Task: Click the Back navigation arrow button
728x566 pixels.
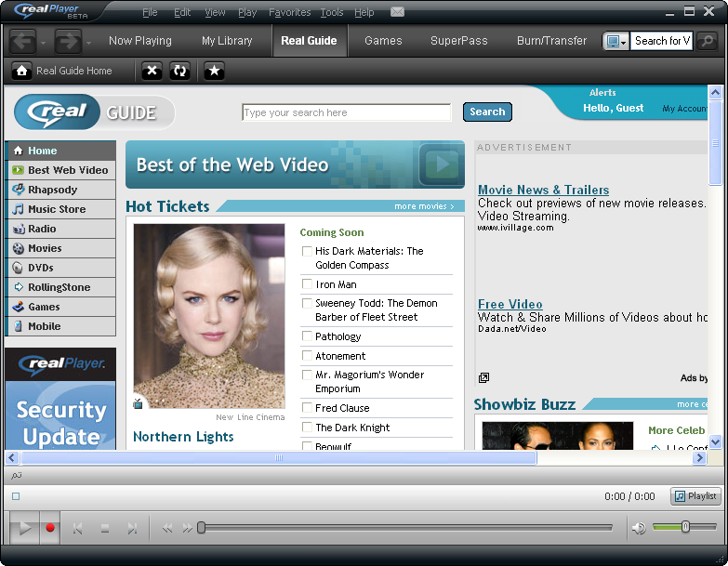Action: (22, 41)
